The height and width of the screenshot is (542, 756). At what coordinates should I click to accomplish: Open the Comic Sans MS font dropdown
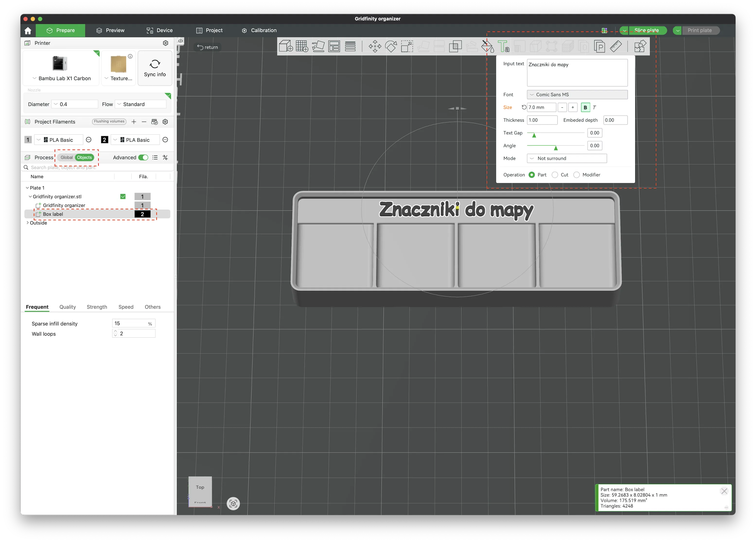point(577,95)
